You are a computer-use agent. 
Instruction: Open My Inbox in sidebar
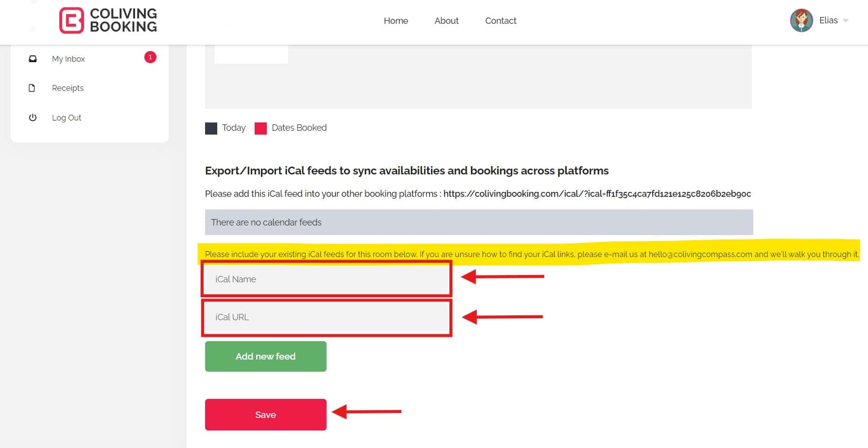point(69,59)
